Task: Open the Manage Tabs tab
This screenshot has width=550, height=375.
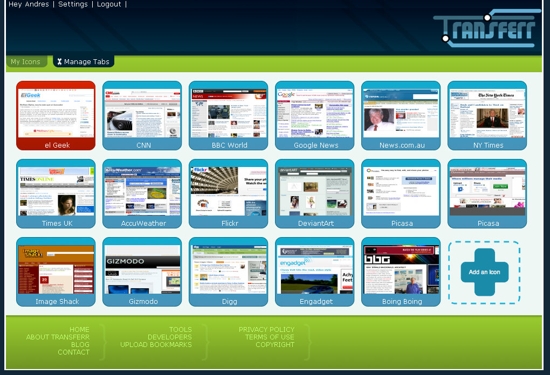Action: tap(83, 62)
